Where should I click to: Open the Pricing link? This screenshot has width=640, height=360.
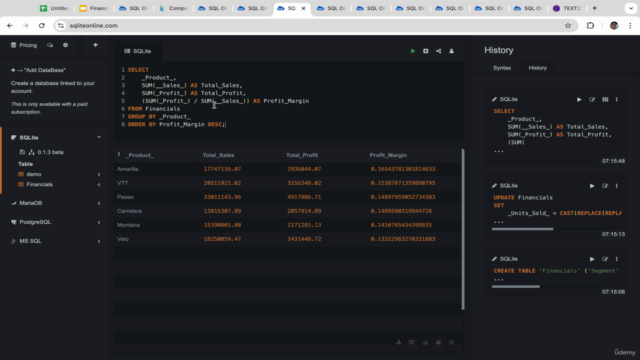click(24, 45)
